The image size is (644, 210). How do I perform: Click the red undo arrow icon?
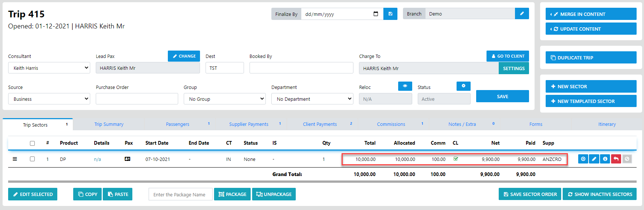pyautogui.click(x=616, y=159)
